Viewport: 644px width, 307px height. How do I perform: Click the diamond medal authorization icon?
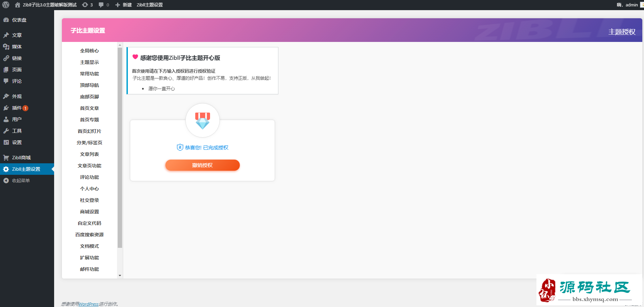(203, 121)
